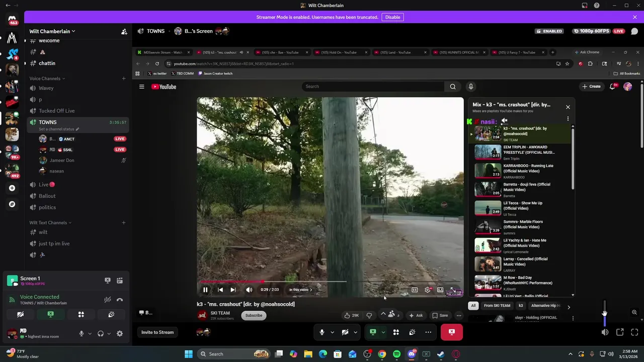The image size is (644, 362).
Task: Toggle screen share in left voice panel
Action: (51, 314)
